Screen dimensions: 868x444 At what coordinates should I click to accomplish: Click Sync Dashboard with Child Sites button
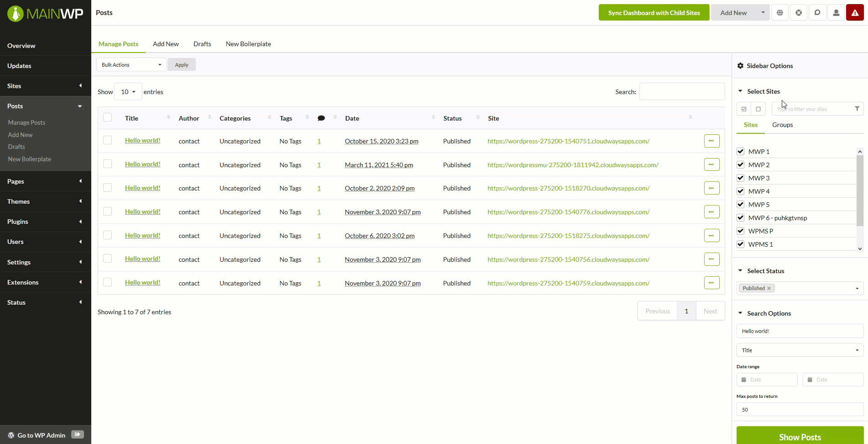654,13
